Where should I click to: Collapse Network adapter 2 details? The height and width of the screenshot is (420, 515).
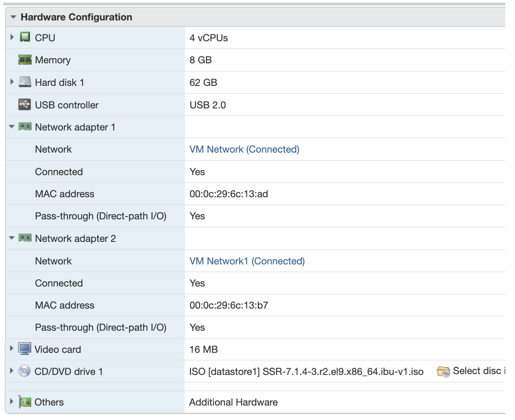coord(12,238)
